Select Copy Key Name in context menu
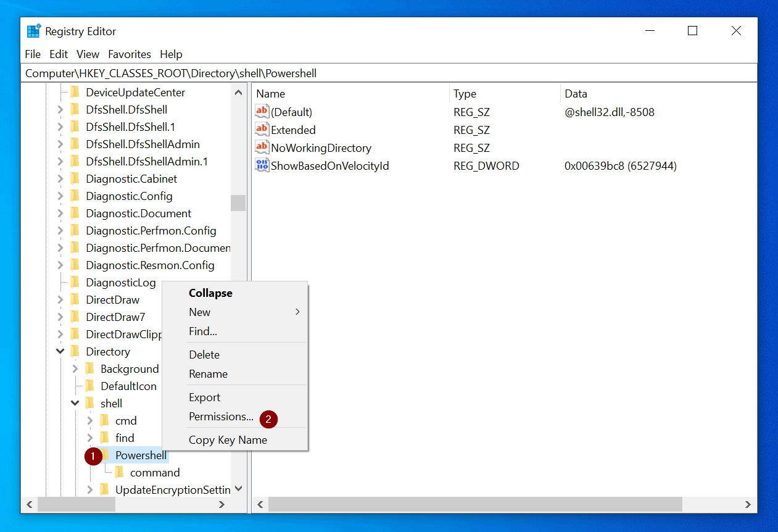 [x=235, y=440]
